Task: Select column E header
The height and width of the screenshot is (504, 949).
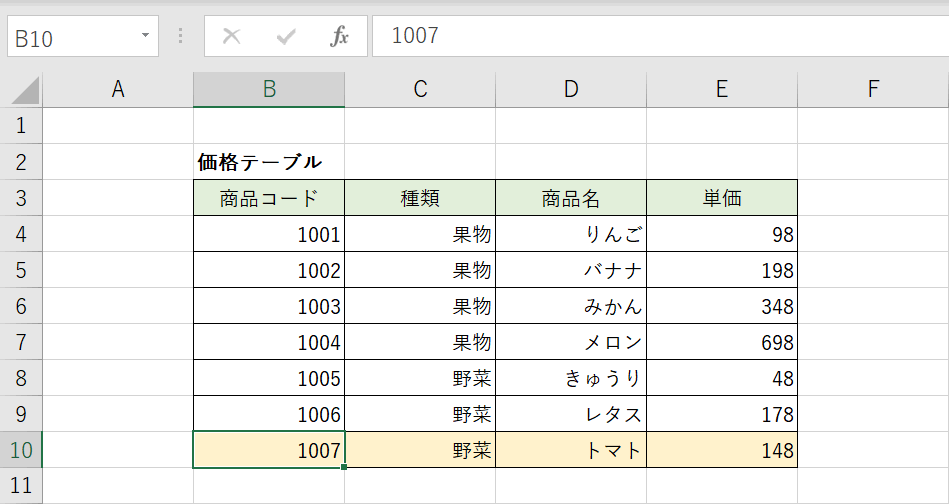Action: click(722, 90)
